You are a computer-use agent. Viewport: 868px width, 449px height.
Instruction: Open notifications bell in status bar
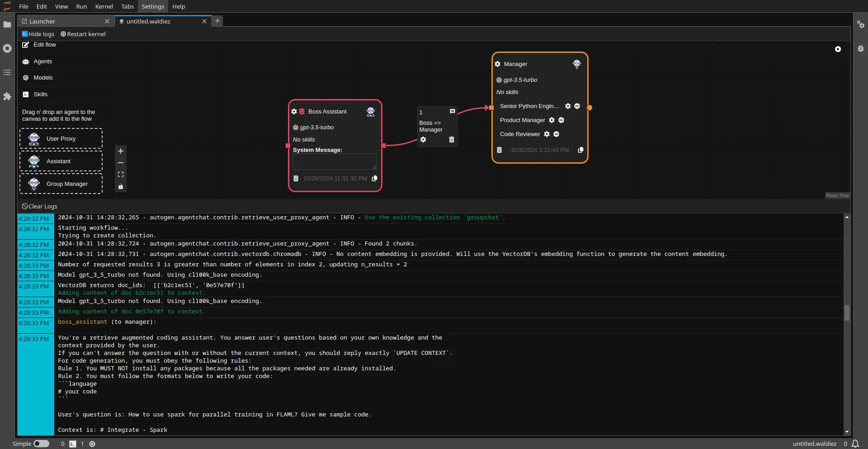point(855,444)
